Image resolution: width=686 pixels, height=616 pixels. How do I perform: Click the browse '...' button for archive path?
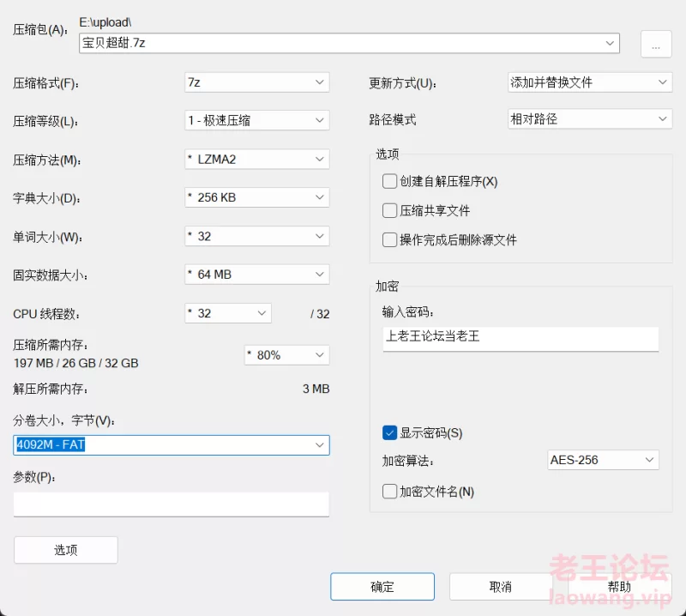pyautogui.click(x=656, y=44)
